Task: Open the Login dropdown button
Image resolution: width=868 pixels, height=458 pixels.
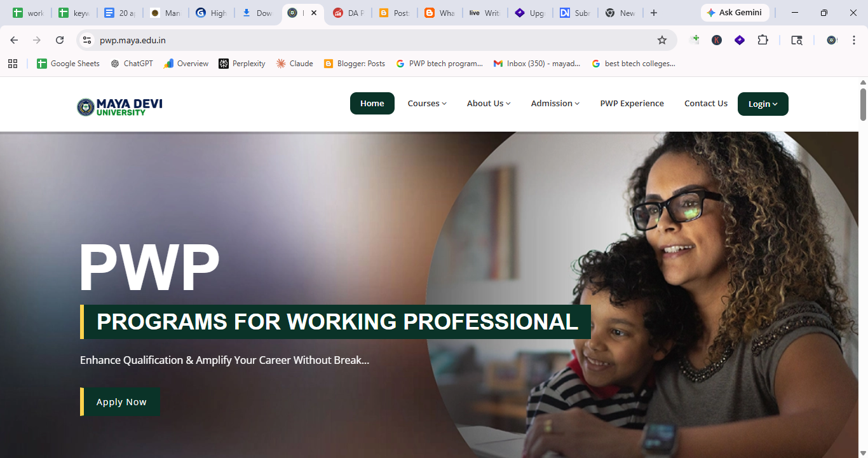Action: (x=763, y=104)
